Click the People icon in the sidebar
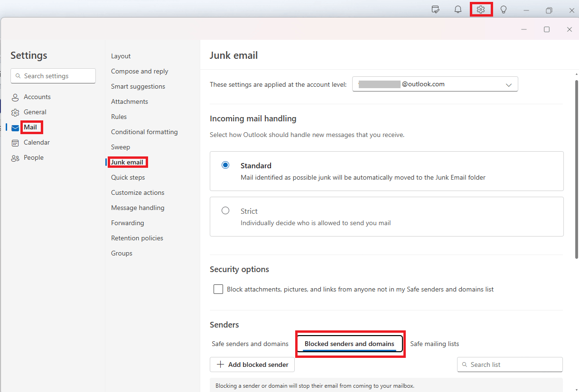 coord(16,157)
